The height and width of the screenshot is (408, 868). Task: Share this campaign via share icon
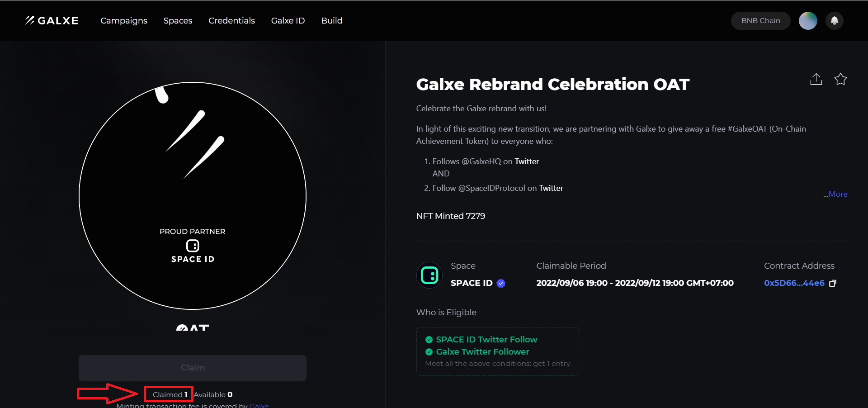pyautogui.click(x=816, y=79)
